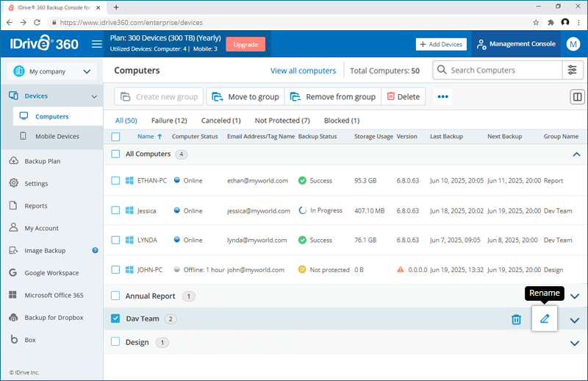Select the LYNDA row checkbox
Viewport: 588px width, 381px height.
(115, 240)
